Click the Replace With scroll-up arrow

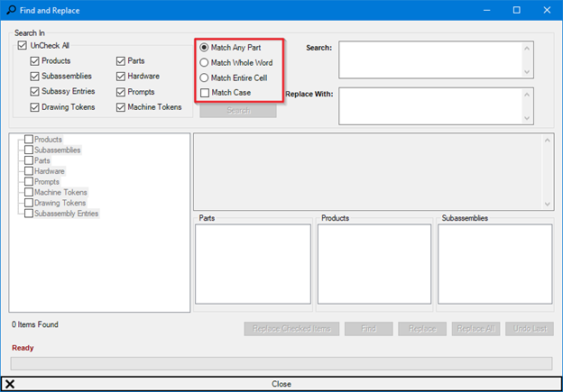527,95
